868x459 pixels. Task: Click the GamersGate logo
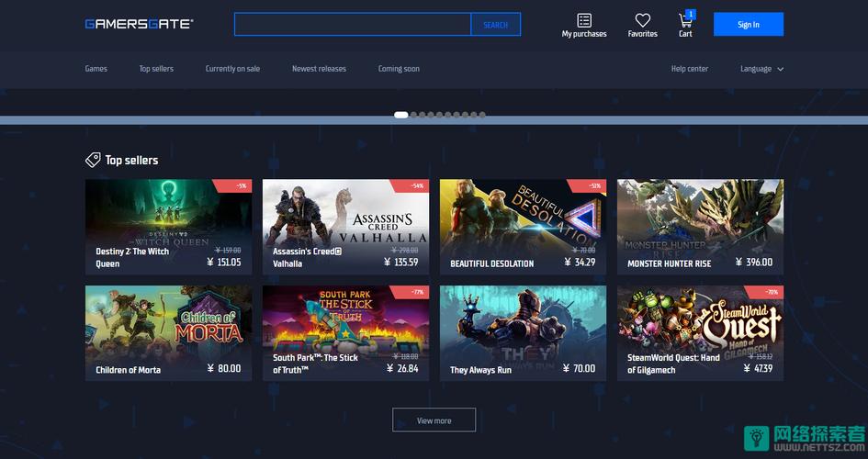coord(139,24)
